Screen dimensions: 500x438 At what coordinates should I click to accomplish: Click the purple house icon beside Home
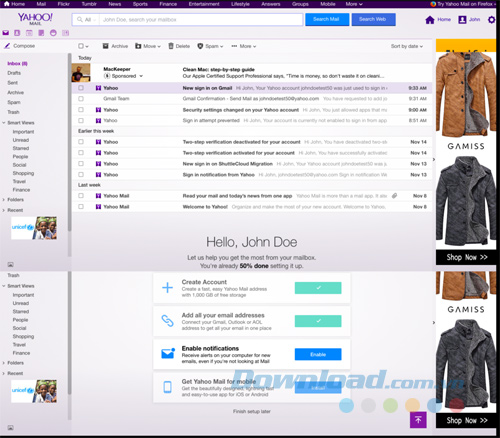pos(430,20)
